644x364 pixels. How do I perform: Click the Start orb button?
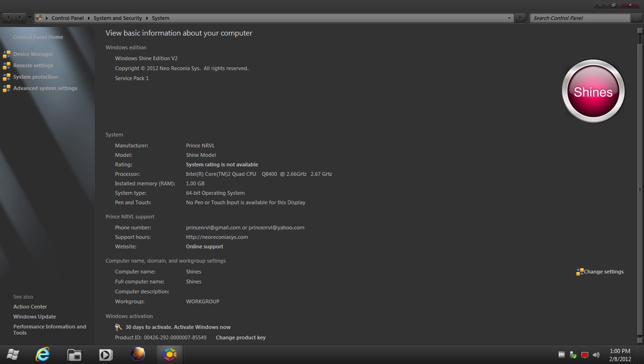[x=13, y=354]
